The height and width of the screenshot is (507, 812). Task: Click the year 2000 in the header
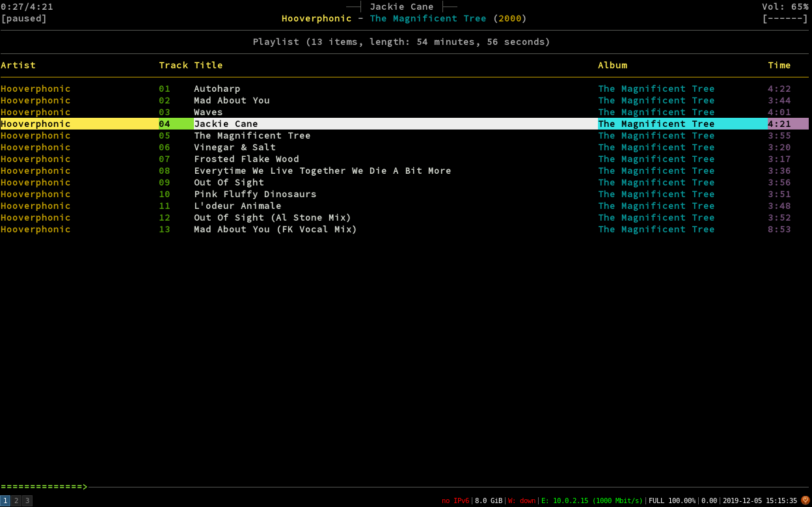(510, 18)
